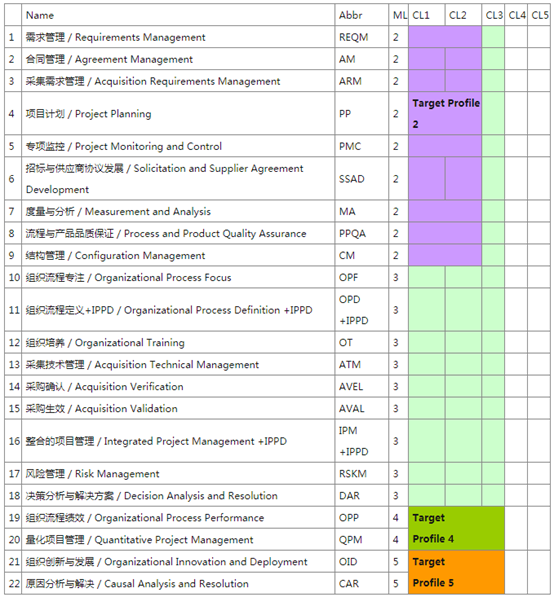The height and width of the screenshot is (597, 554).
Task: Select Acquisition Requirements Management cell
Action: (178, 81)
